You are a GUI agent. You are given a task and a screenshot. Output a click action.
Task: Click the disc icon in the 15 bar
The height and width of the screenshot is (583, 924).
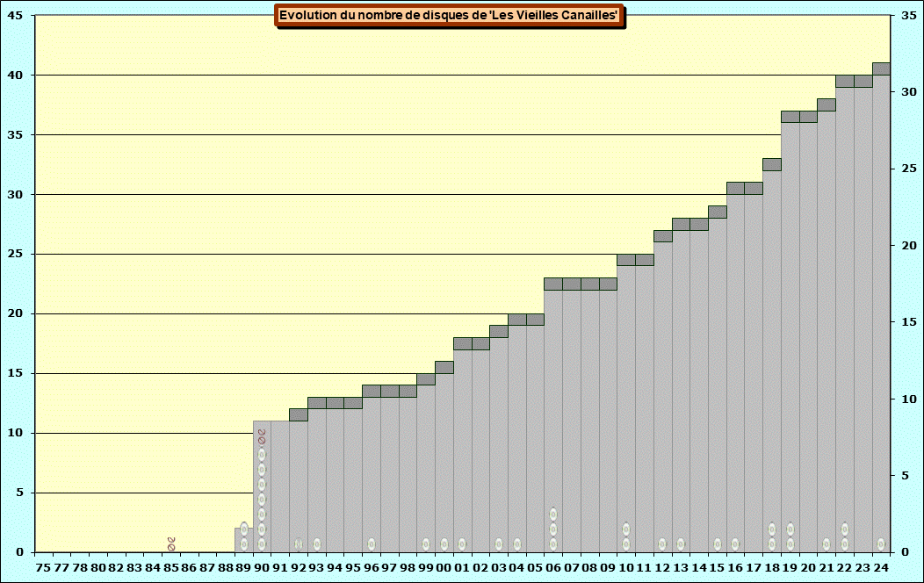(x=718, y=544)
